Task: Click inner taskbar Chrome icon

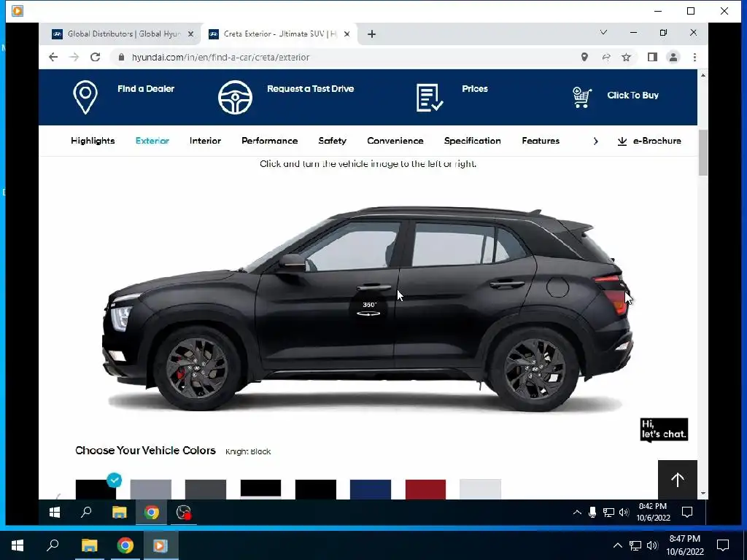Action: click(x=152, y=513)
